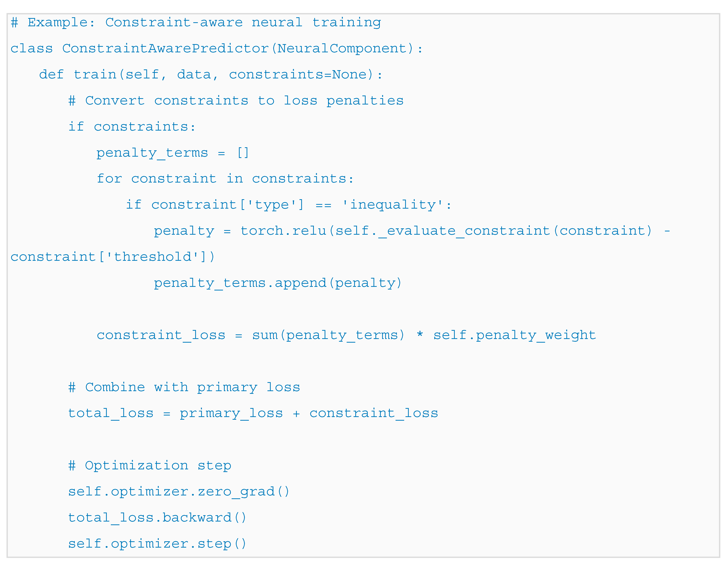The image size is (728, 566).
Task: Click the 'def train' method name
Action: 95,75
